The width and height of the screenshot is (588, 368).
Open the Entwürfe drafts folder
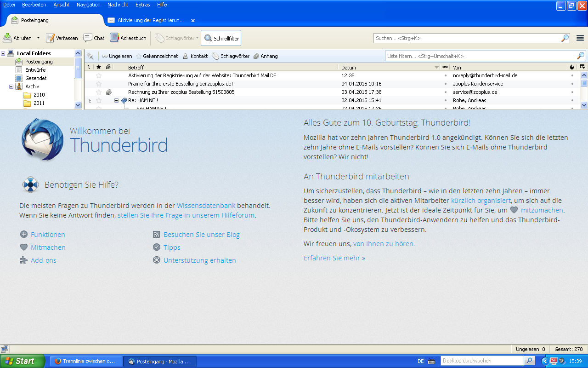tap(35, 70)
